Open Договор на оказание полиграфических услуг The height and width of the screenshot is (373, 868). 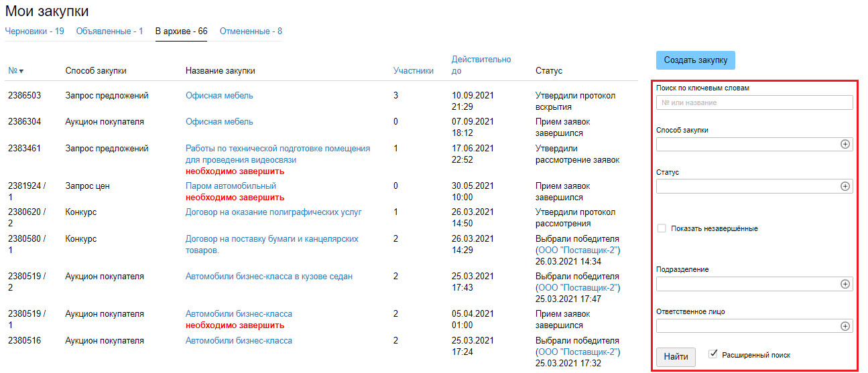coord(273,212)
